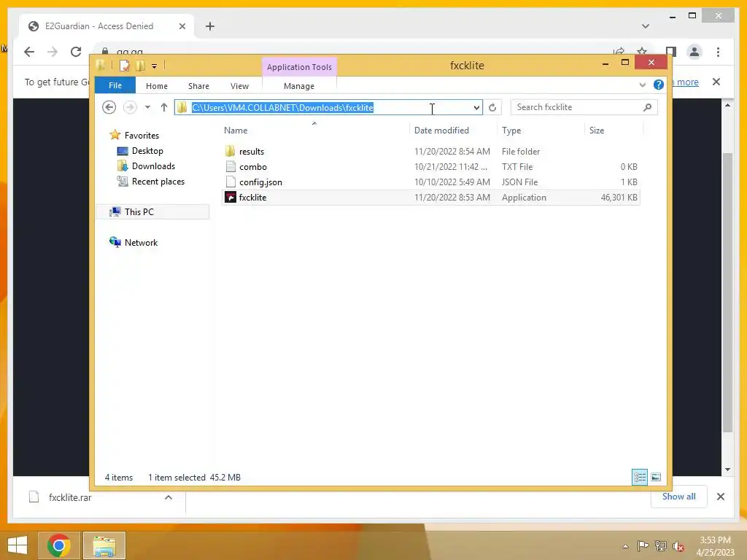Close the Chrome downloads bar
747x560 pixels.
tap(721, 497)
